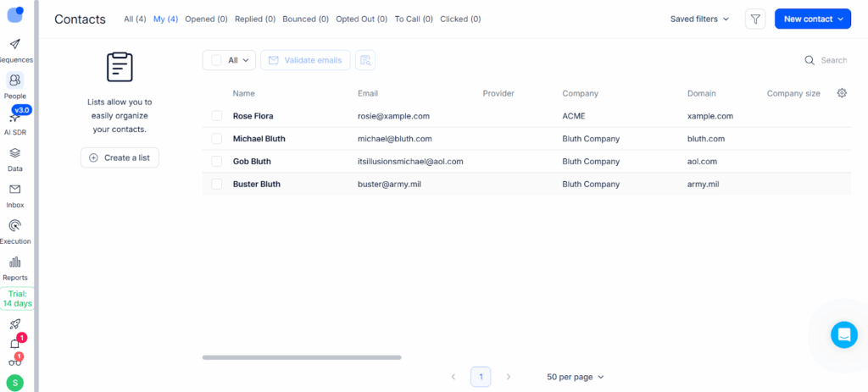Open the Execution section

point(15,232)
